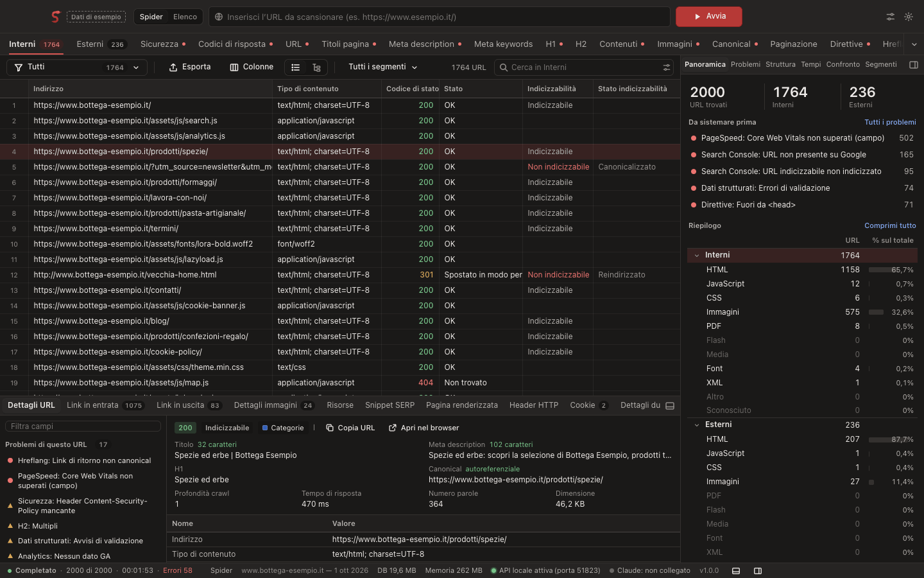924x578 pixels.
Task: Switch to Problemi panel tab
Action: pyautogui.click(x=746, y=65)
